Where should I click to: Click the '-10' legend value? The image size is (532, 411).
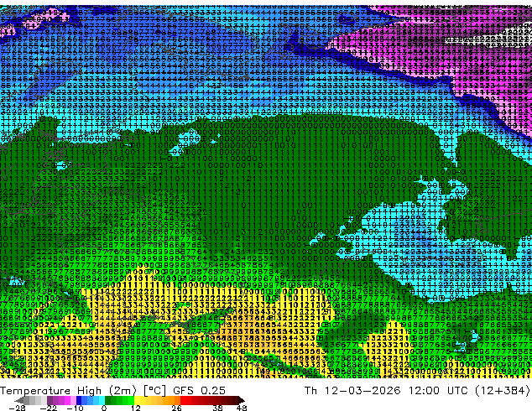tap(75, 408)
